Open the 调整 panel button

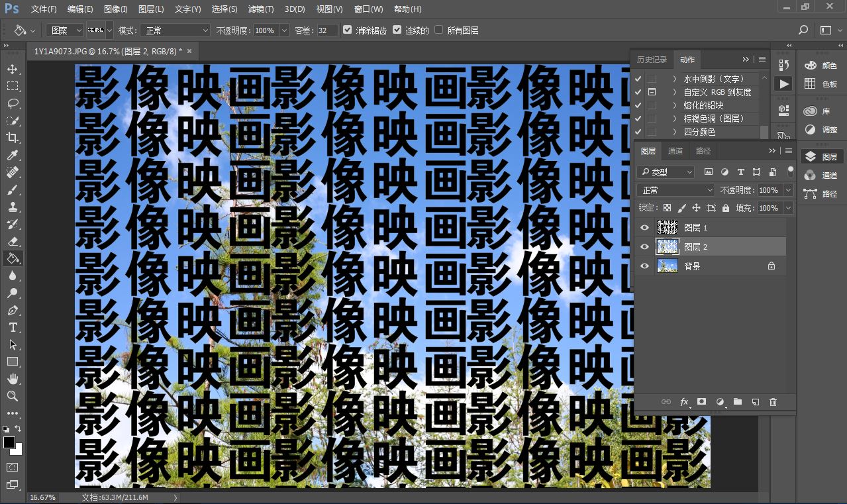821,130
